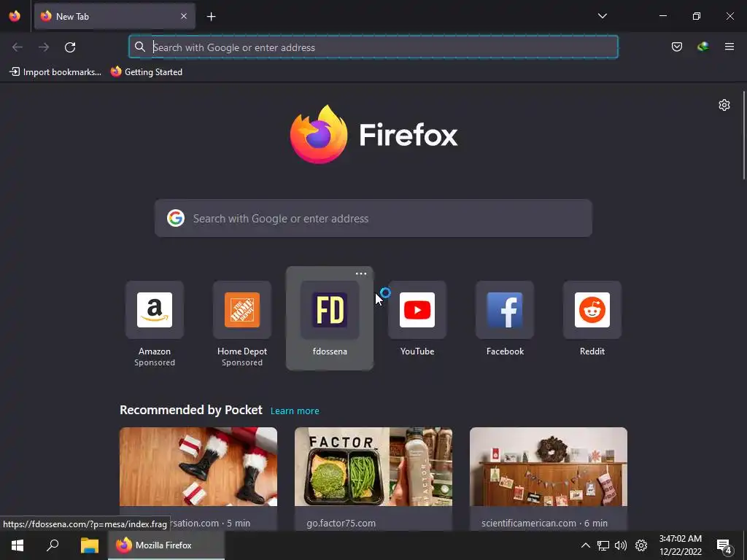Viewport: 747px width, 560px height.
Task: Click the page search box with Google logo
Action: pyautogui.click(x=373, y=218)
